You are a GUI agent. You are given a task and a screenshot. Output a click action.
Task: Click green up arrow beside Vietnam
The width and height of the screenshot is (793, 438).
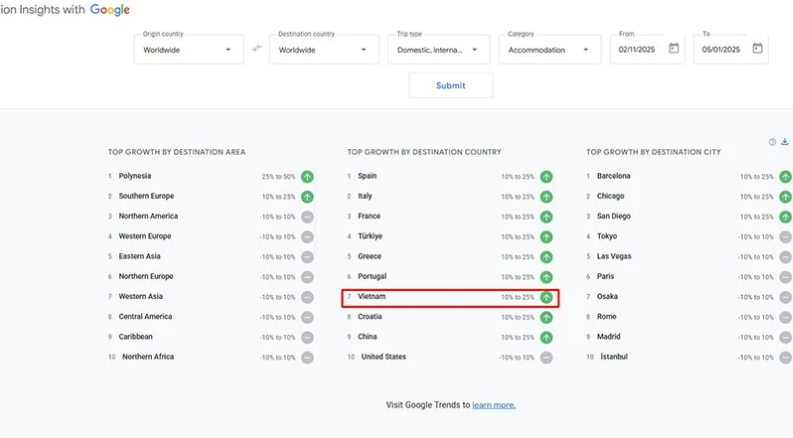[546, 297]
